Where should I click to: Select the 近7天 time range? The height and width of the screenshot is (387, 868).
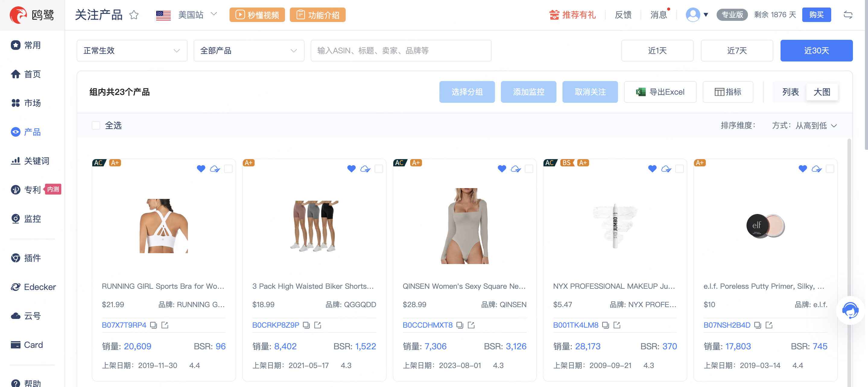click(x=737, y=51)
